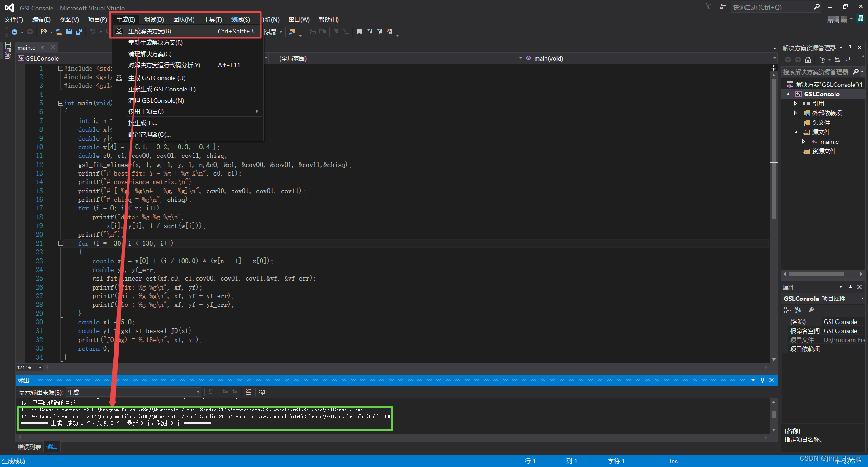The height and width of the screenshot is (467, 868).
Task: Click the navigate backward toolbar icon
Action: coord(14,32)
